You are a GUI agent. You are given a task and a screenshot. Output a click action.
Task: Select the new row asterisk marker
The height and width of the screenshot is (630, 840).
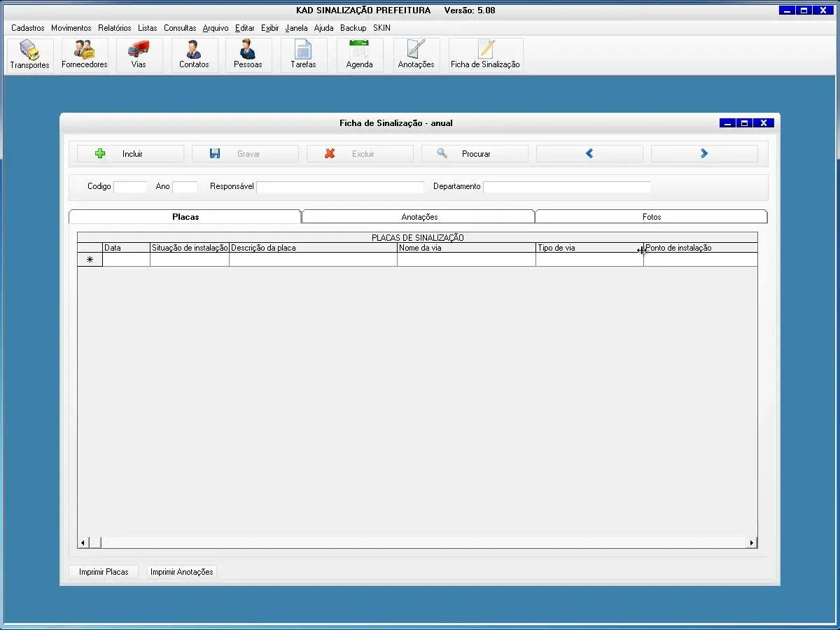[90, 260]
